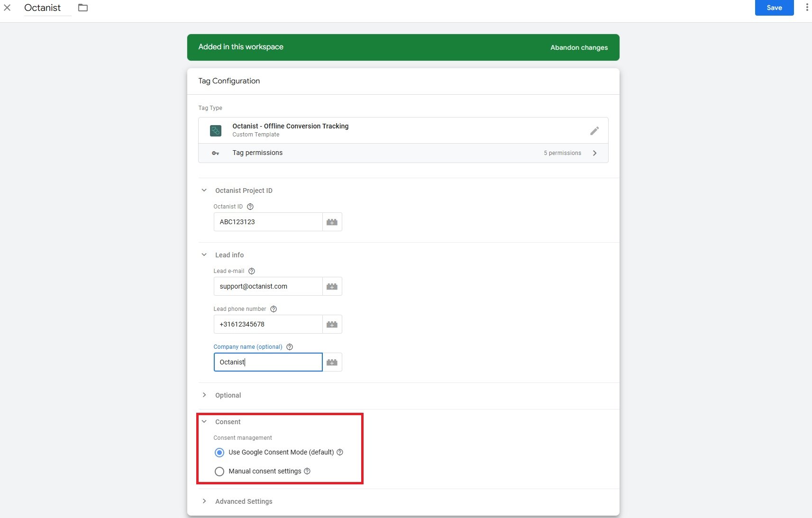Click the Lead e-mail input field
812x518 pixels.
coord(268,286)
